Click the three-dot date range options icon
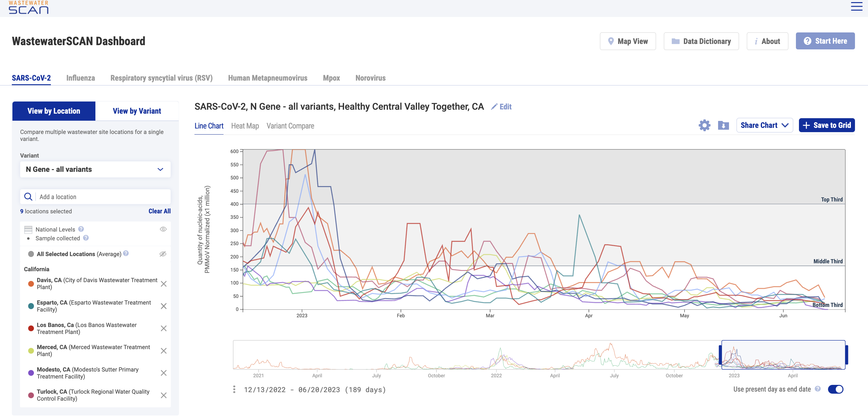Screen dimensions: 868x417 pyautogui.click(x=234, y=389)
